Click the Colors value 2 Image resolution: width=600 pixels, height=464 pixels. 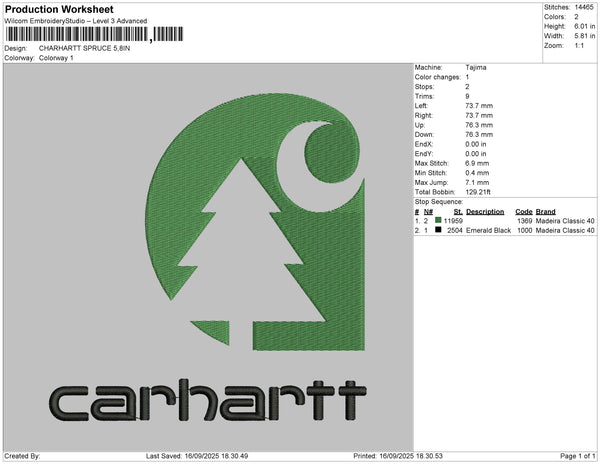[576, 17]
